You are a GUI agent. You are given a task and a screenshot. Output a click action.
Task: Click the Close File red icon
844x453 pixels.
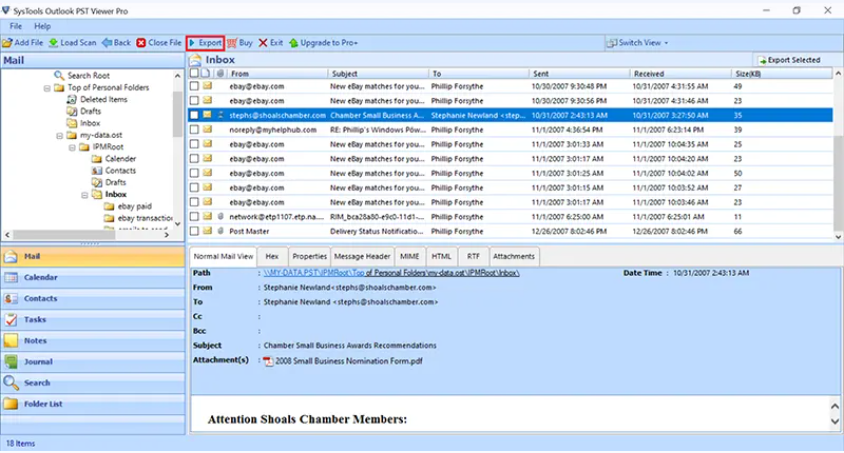[141, 43]
